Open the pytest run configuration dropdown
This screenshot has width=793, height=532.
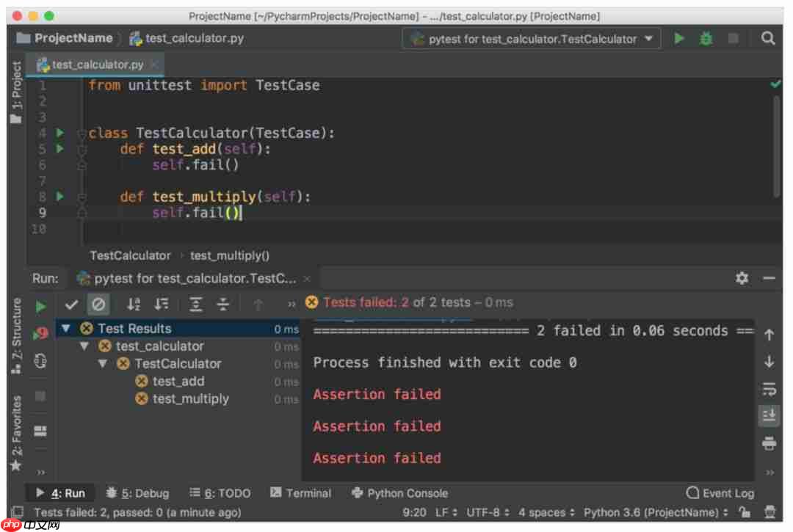(530, 38)
